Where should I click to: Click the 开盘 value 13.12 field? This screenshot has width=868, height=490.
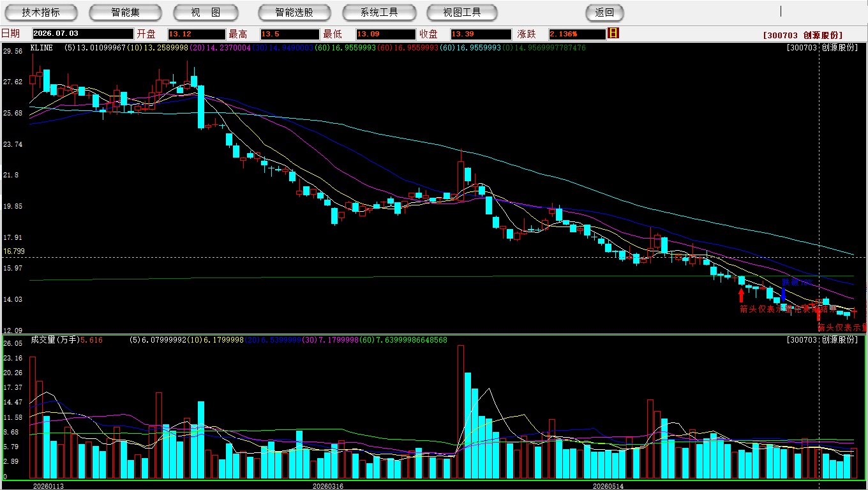[197, 34]
